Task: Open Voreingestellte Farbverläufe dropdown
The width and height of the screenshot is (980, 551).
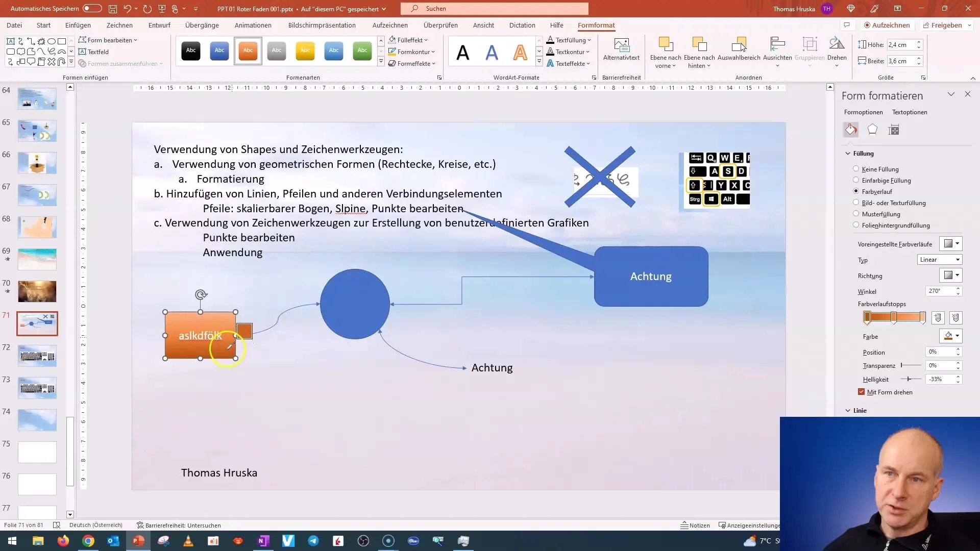Action: pos(951,244)
